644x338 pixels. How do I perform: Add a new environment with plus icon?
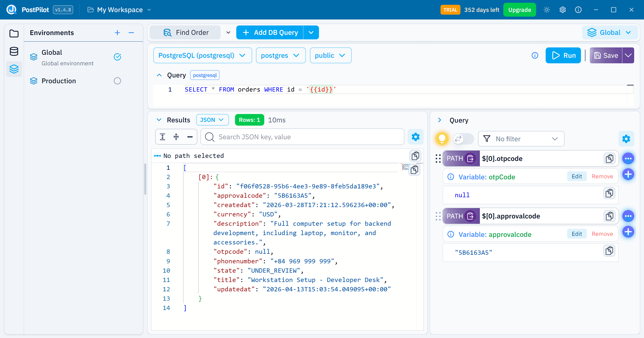pos(117,33)
